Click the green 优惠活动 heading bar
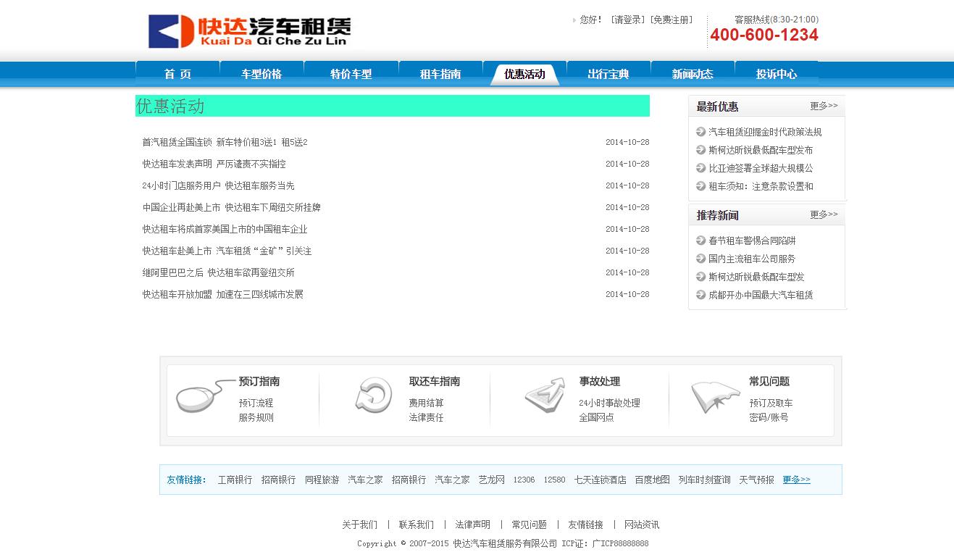The image size is (954, 560). pyautogui.click(x=392, y=106)
